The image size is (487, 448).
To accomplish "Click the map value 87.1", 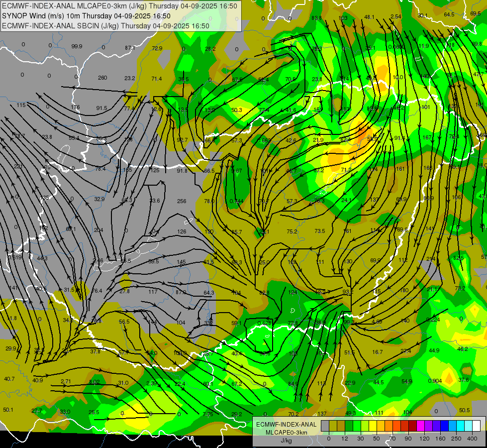I will pyautogui.click(x=130, y=48).
